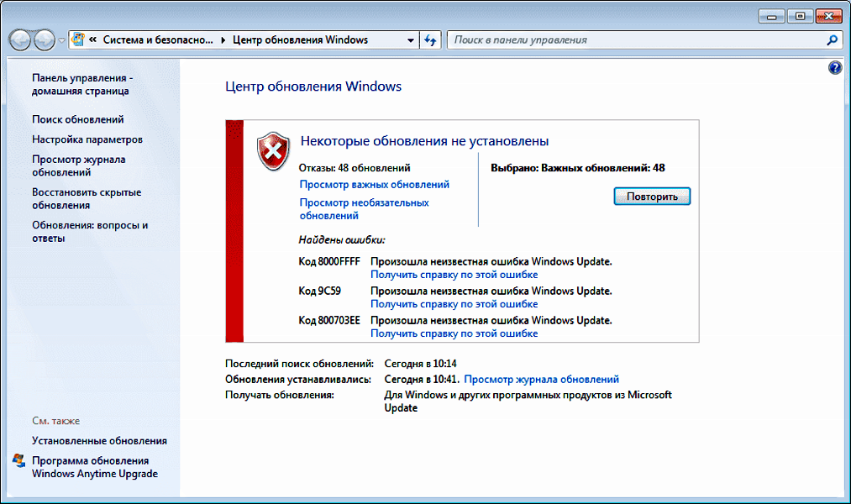
Task: Open the recent pages dropdown arrow
Action: 61,40
